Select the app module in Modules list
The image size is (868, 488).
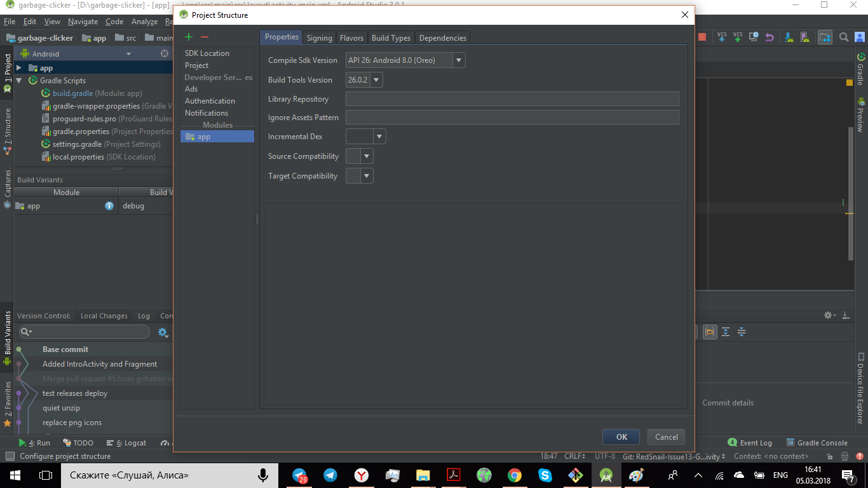pos(217,137)
